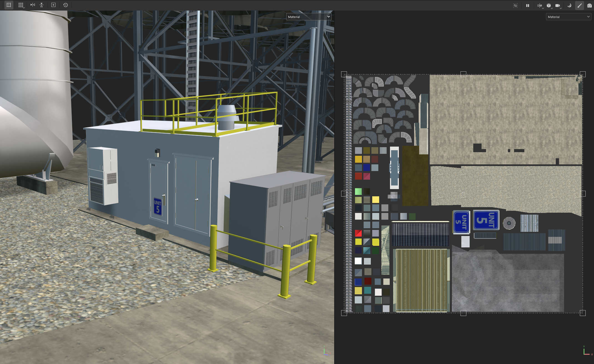Switch to split 2D/3D view layout

pyautogui.click(x=540, y=5)
